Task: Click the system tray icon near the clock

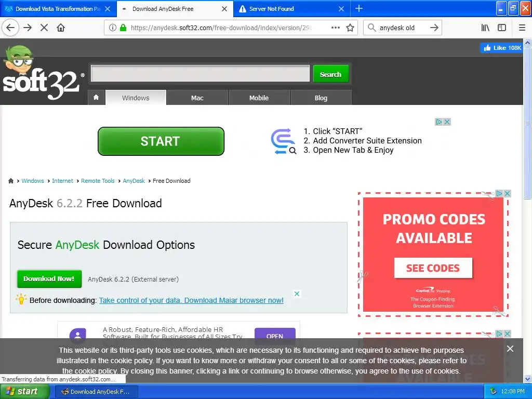Action: (x=493, y=392)
